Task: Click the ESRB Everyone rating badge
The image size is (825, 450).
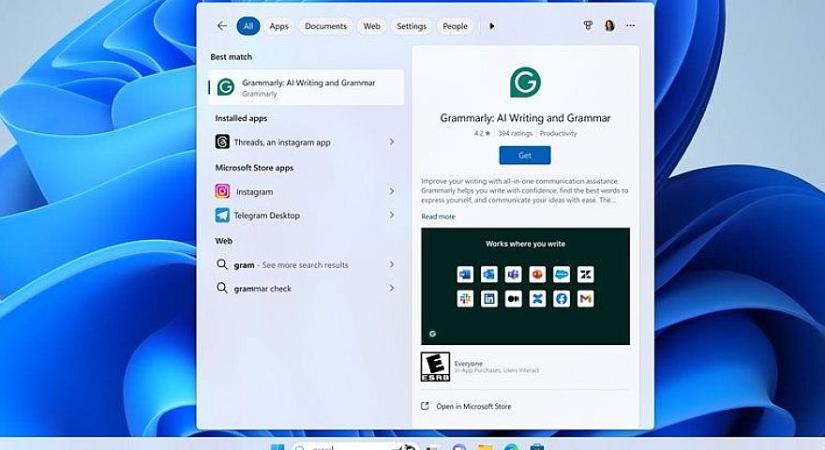Action: [435, 367]
